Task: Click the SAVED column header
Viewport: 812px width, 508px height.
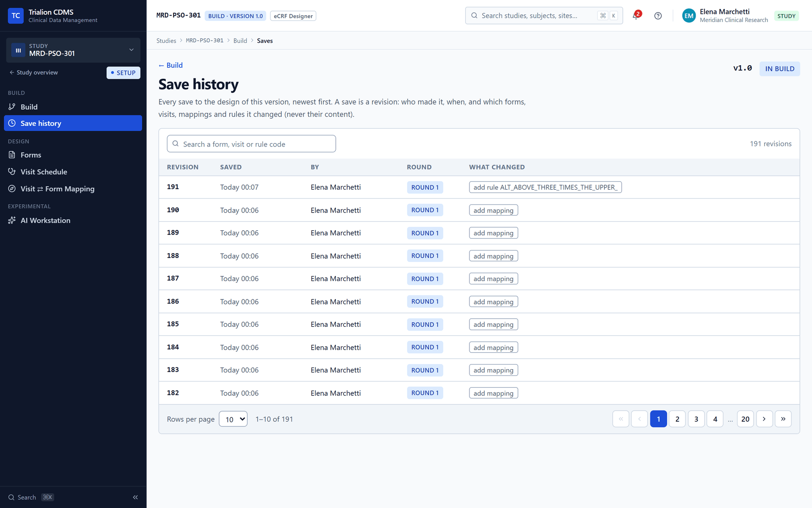Action: pyautogui.click(x=230, y=167)
